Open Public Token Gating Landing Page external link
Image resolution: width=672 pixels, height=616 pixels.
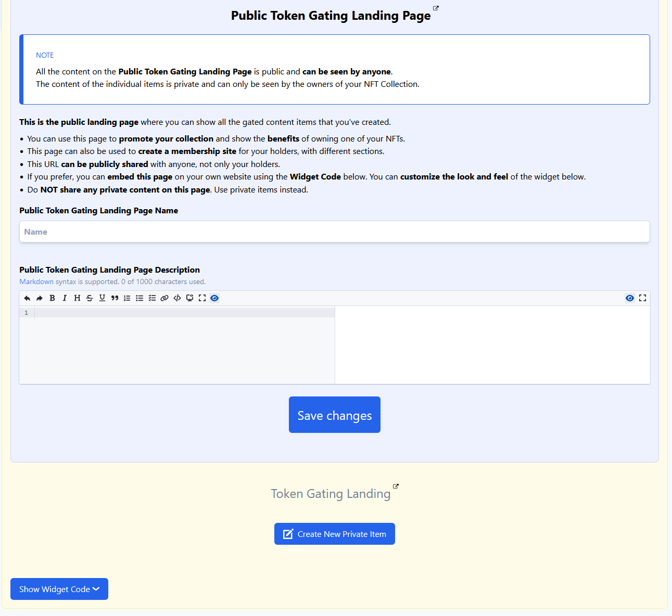click(x=436, y=8)
